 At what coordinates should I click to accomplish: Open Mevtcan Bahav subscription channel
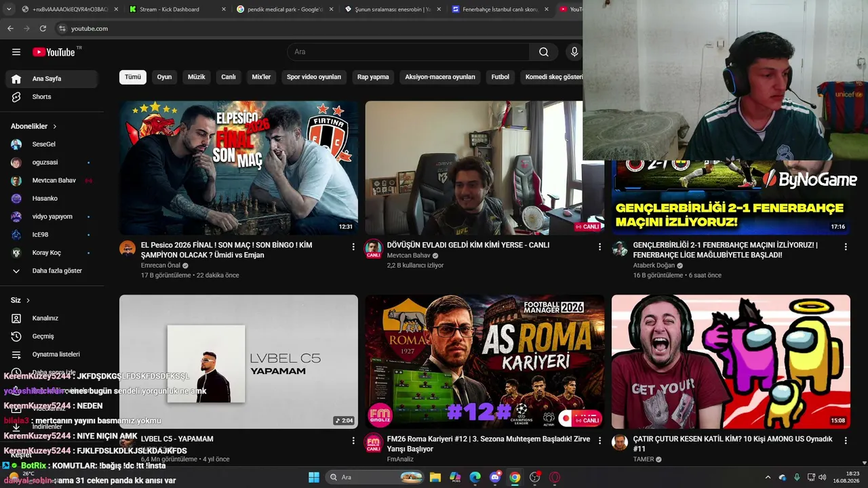(52, 181)
